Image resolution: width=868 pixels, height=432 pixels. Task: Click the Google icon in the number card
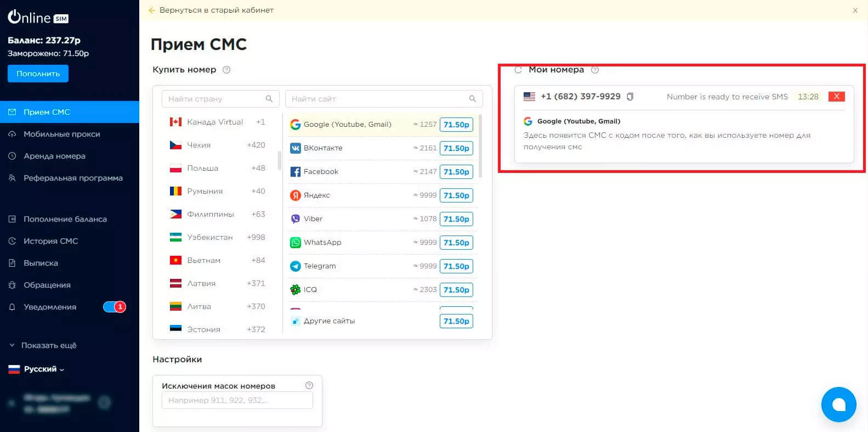click(528, 121)
